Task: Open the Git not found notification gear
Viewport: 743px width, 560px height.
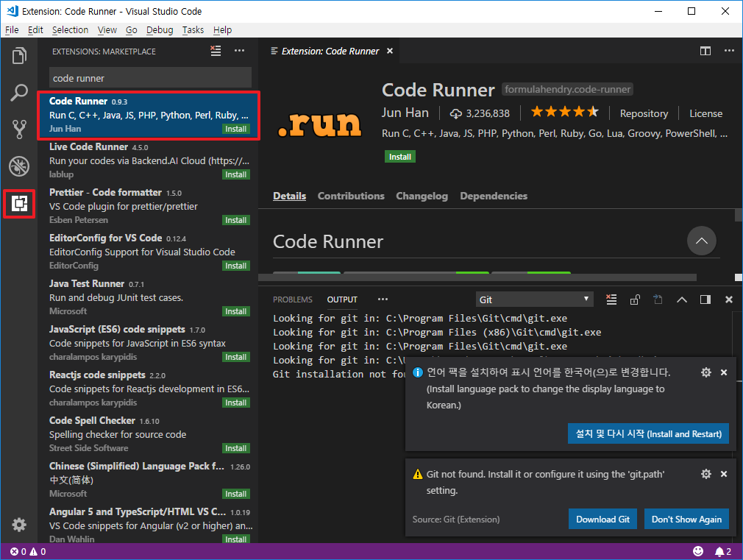Action: tap(705, 474)
